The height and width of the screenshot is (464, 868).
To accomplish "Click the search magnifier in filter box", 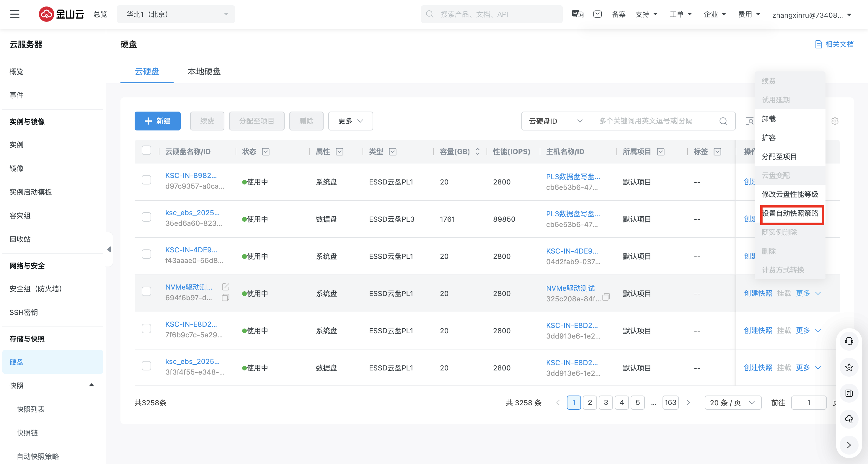I will point(723,121).
